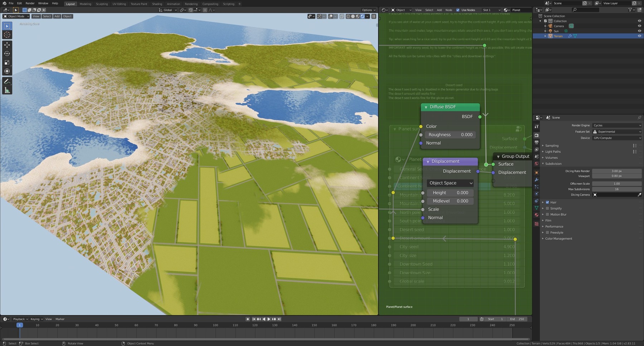Hide the Terrain object in the Outliner
The width and height of the screenshot is (644, 346).
click(640, 36)
